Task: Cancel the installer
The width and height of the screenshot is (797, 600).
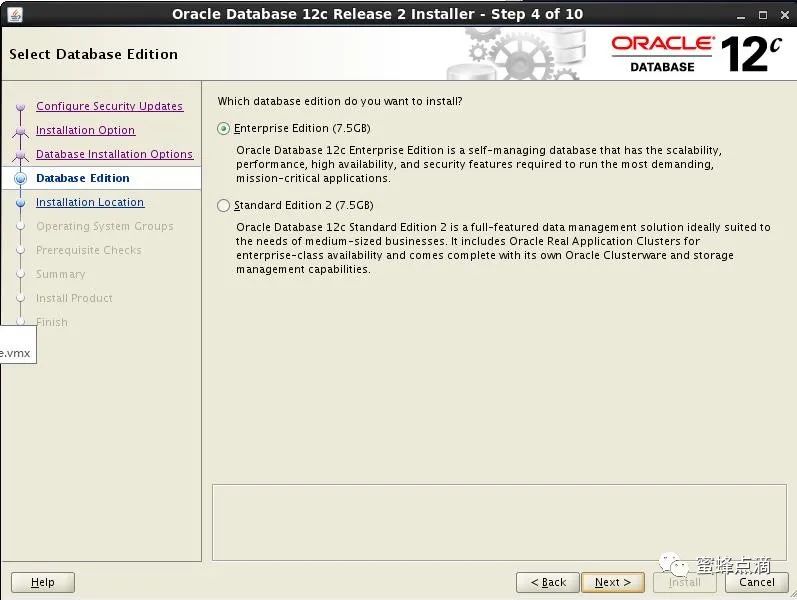Action: coord(756,582)
